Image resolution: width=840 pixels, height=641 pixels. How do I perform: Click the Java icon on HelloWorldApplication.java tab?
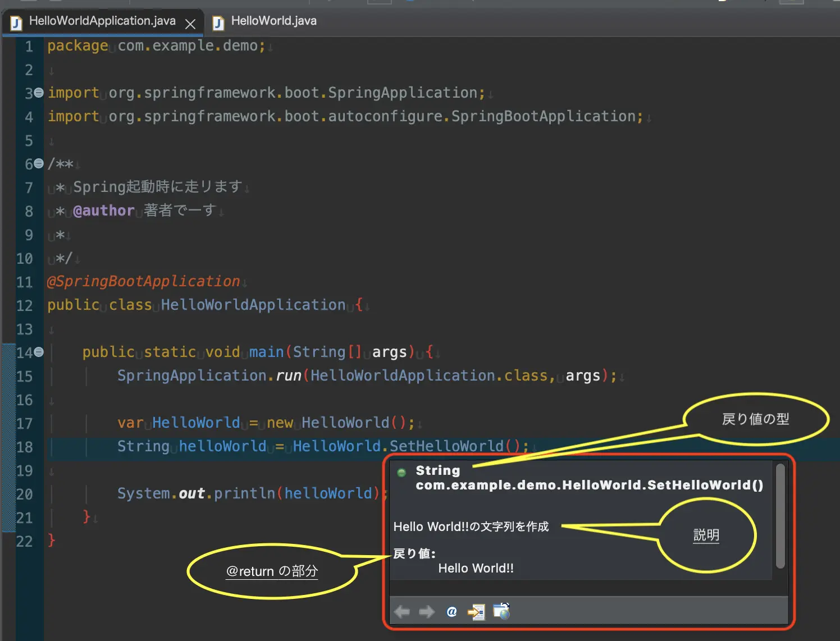(x=15, y=22)
